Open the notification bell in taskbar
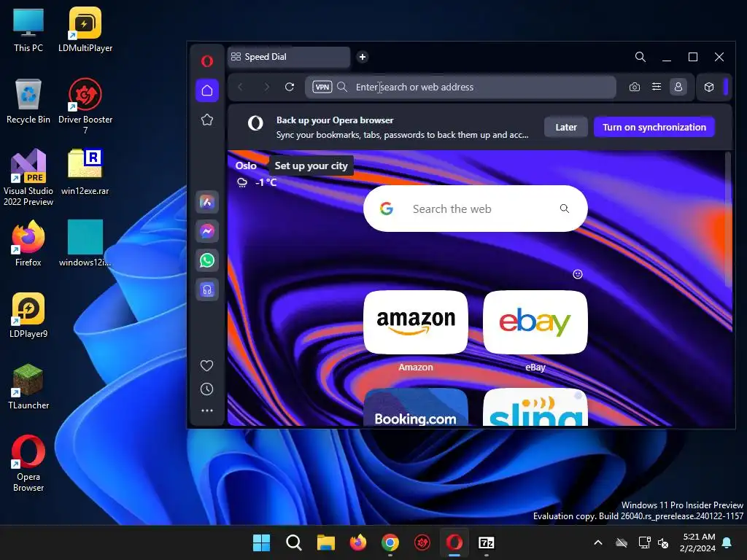The image size is (747, 560). pos(727,542)
